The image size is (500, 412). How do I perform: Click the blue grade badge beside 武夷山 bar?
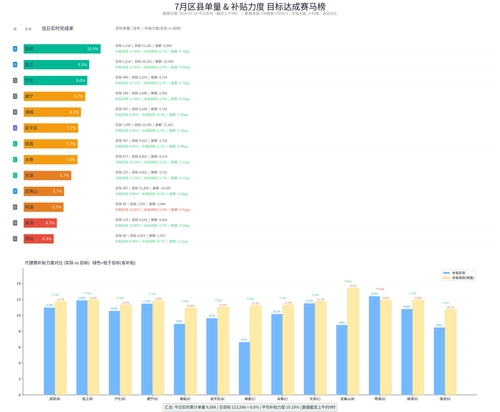15,191
